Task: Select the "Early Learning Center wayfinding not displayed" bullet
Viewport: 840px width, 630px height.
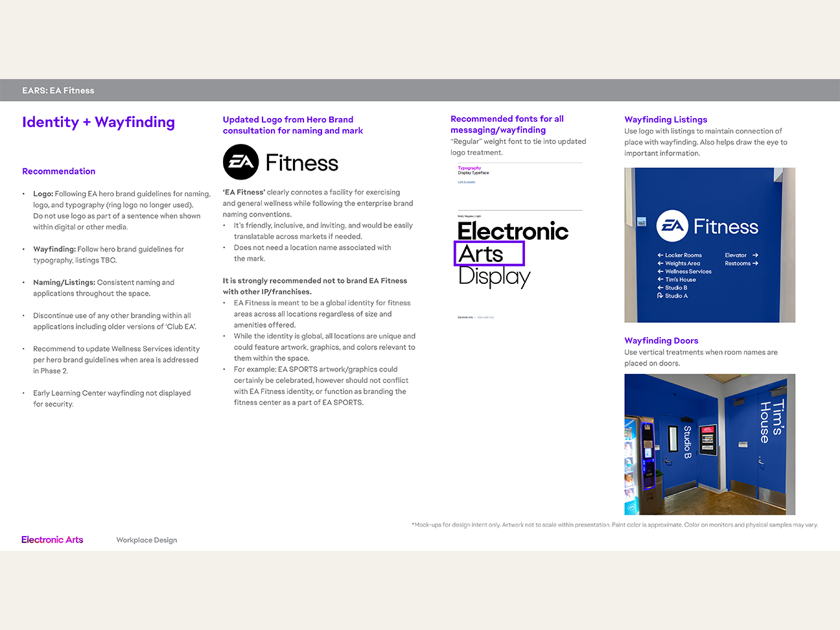Action: [x=112, y=399]
